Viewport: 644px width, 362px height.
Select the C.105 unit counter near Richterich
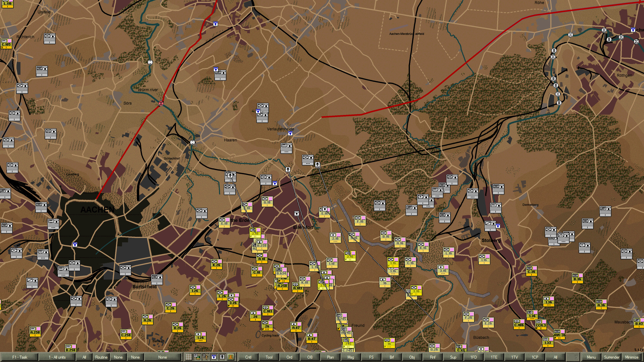pyautogui.click(x=7, y=44)
